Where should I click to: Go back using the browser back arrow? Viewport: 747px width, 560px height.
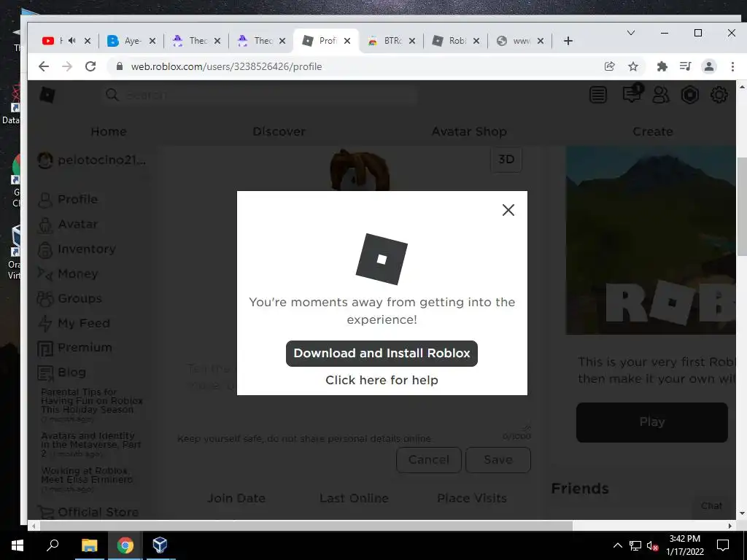(x=43, y=66)
